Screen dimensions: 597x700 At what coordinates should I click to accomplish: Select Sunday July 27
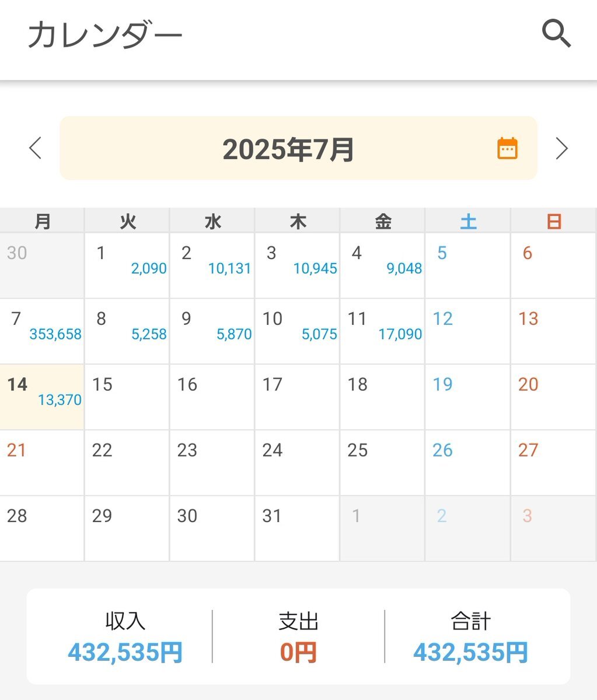point(553,463)
